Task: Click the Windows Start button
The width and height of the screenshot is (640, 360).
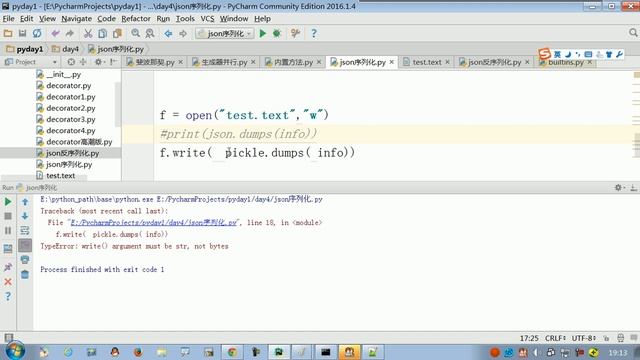Action: [15, 351]
